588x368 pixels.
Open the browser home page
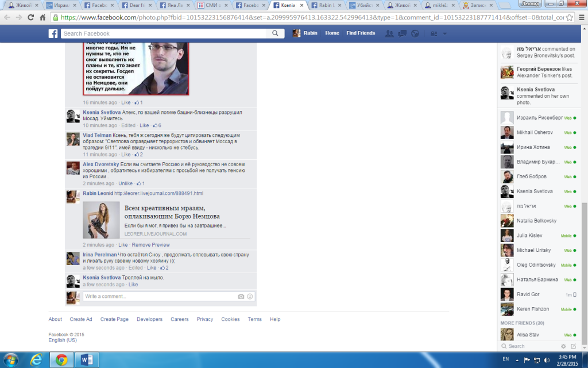point(42,17)
